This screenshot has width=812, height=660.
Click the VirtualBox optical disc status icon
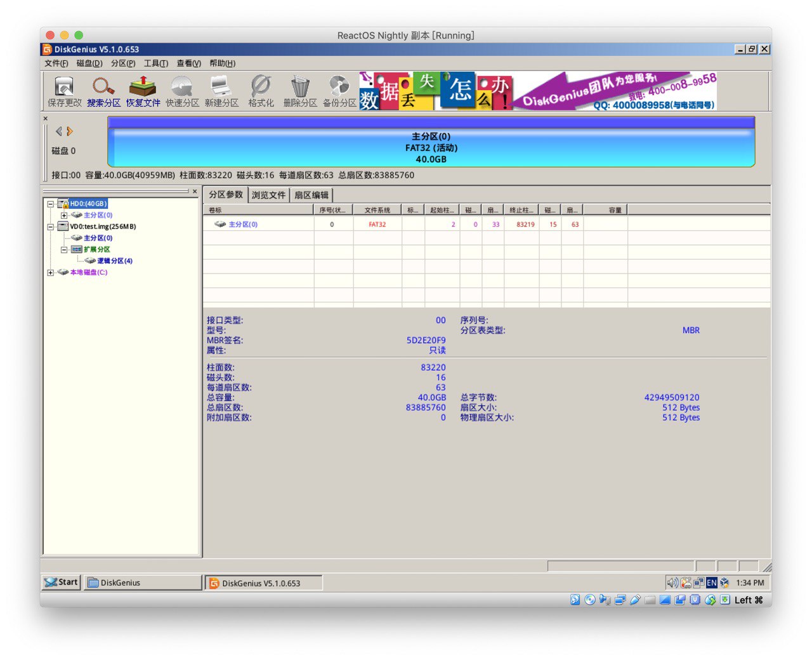[590, 600]
